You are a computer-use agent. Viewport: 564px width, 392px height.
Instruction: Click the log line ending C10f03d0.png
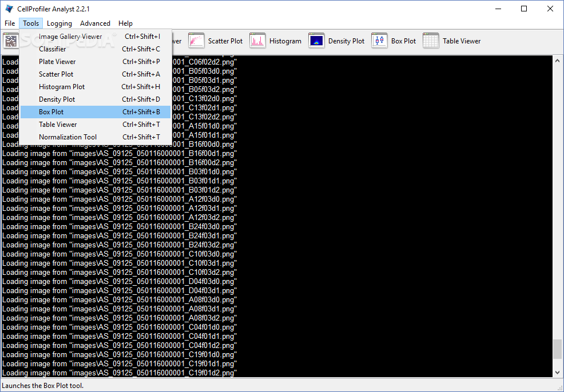120,254
